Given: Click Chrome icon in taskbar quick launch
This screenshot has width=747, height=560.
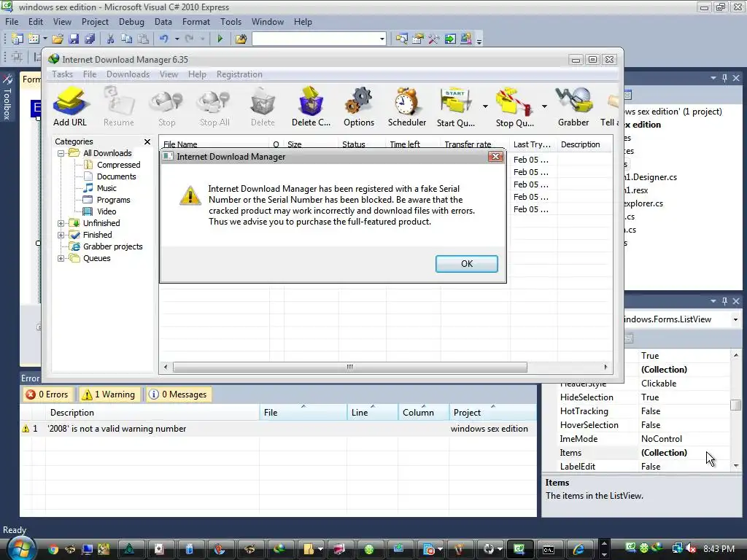Looking at the screenshot, I should 53,550.
